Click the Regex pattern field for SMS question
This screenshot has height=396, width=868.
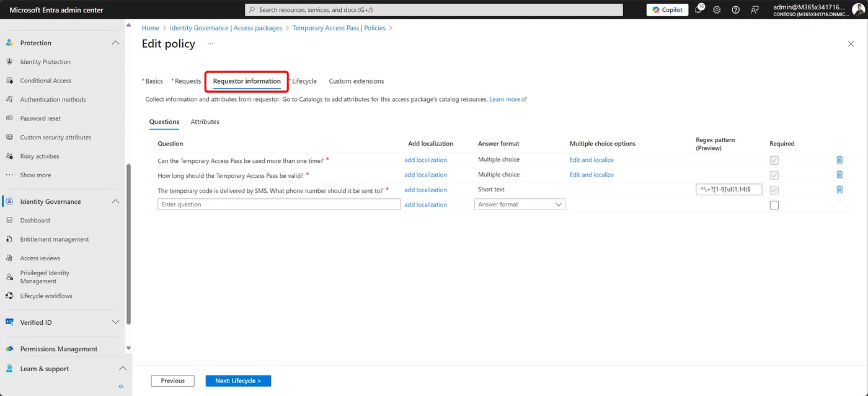(728, 190)
